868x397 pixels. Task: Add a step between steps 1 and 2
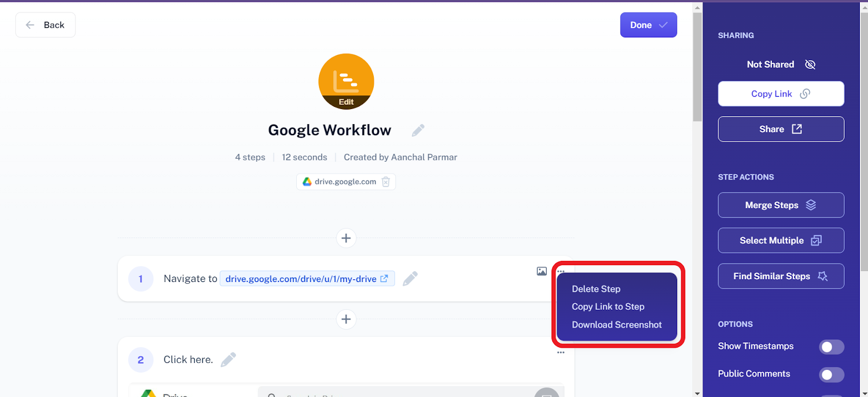(346, 319)
